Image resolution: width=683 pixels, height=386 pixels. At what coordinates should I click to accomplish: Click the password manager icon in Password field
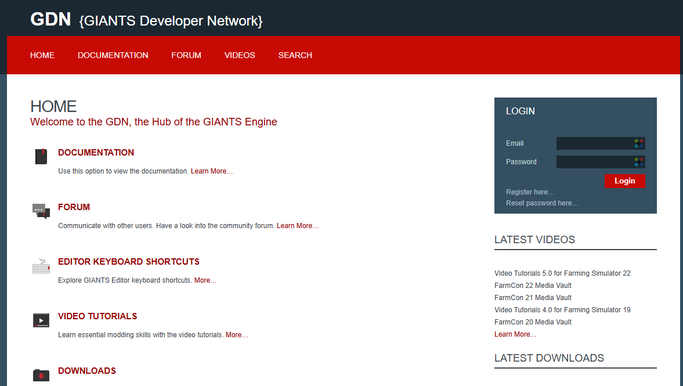pos(639,162)
